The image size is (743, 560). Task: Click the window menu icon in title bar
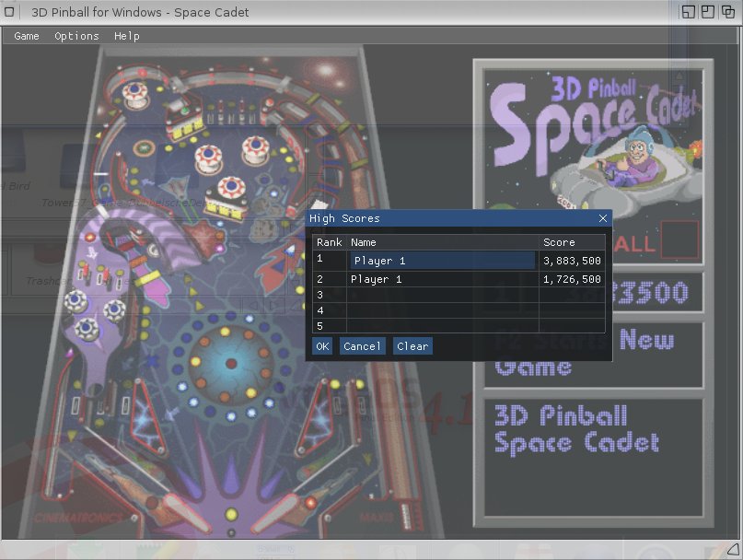pyautogui.click(x=9, y=11)
